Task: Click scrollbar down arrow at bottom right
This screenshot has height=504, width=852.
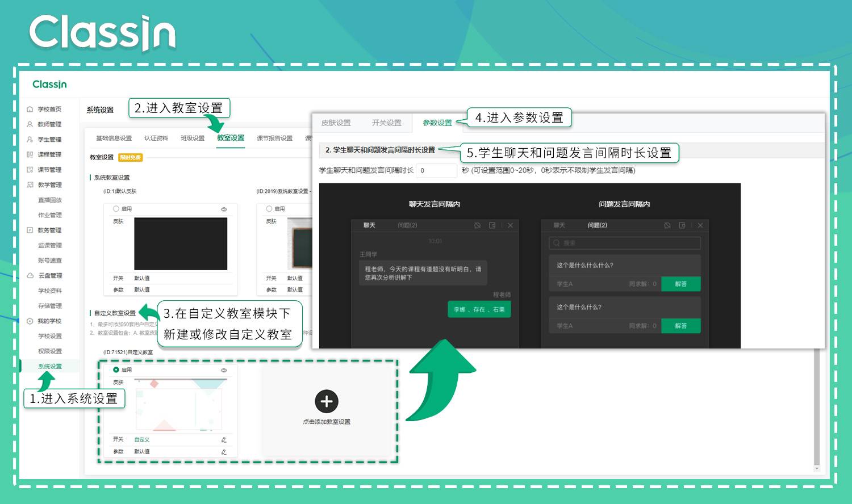Action: pyautogui.click(x=817, y=469)
